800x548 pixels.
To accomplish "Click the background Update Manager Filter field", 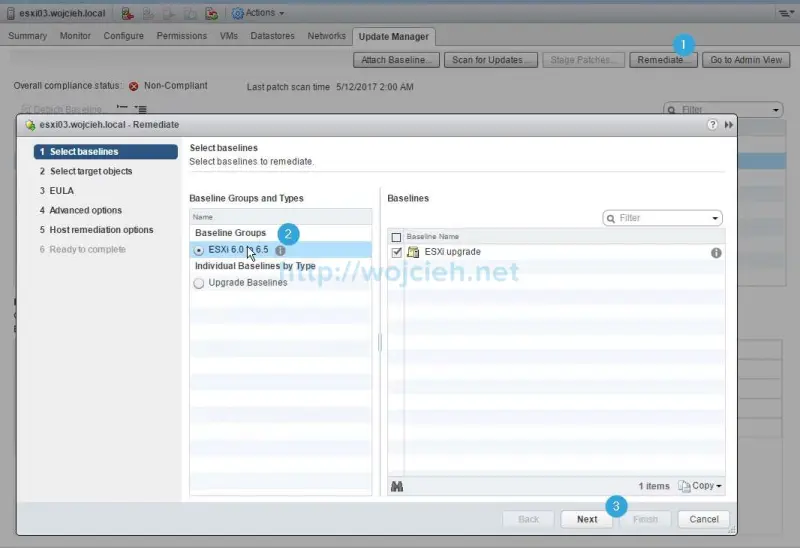I will coord(722,110).
